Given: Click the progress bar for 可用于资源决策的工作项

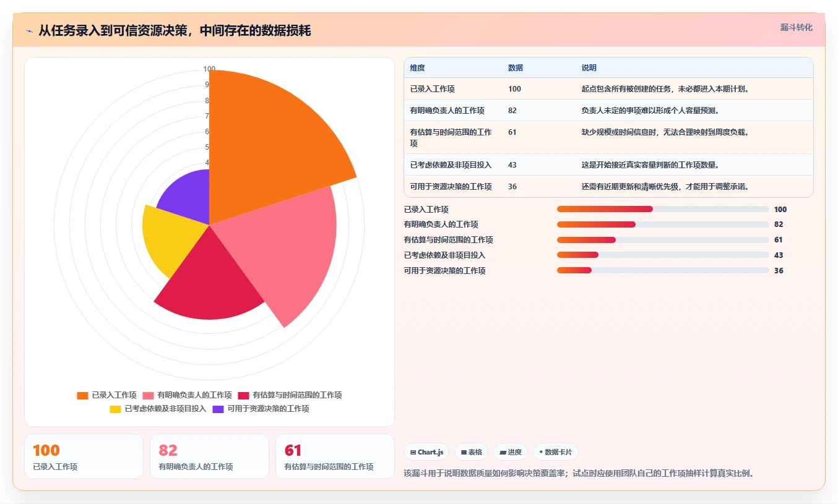Looking at the screenshot, I should (663, 270).
